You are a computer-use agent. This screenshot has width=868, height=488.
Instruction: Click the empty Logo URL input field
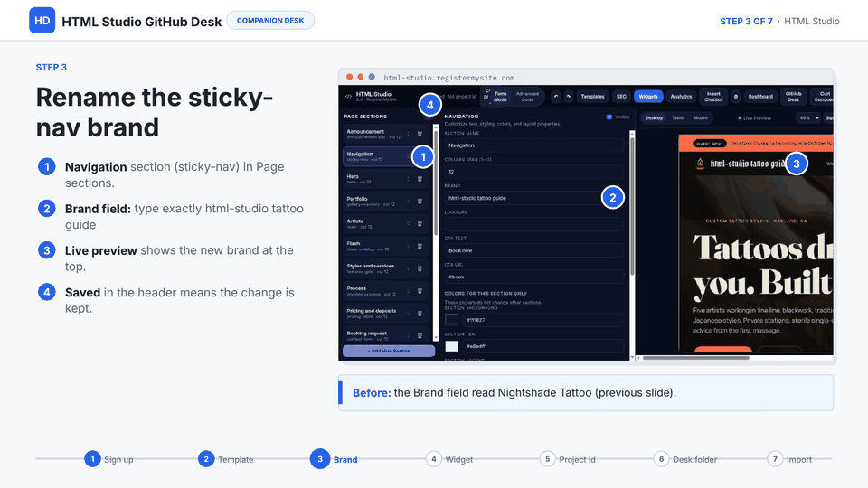point(534,224)
